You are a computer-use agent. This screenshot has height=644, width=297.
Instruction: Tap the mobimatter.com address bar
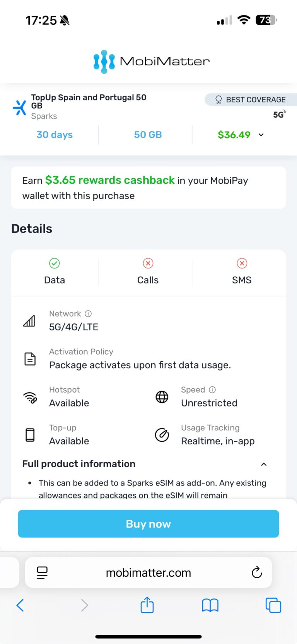(148, 572)
